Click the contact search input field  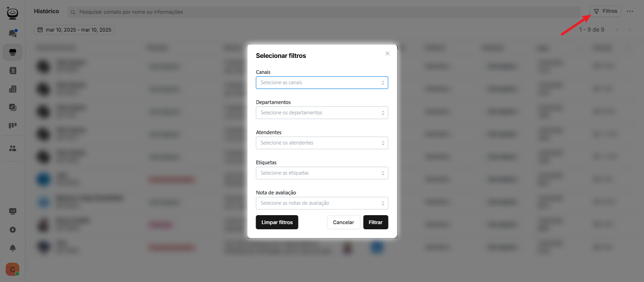point(325,12)
